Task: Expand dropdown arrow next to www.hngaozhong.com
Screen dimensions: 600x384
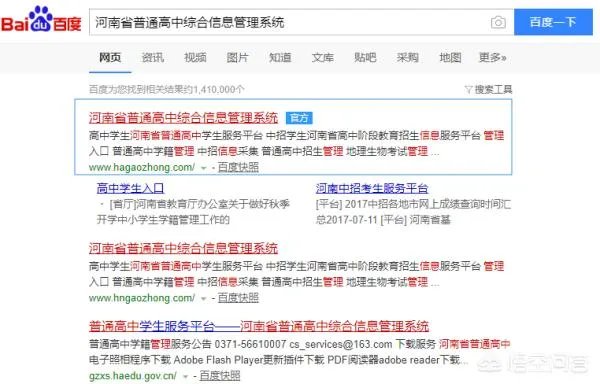Action: (204, 299)
